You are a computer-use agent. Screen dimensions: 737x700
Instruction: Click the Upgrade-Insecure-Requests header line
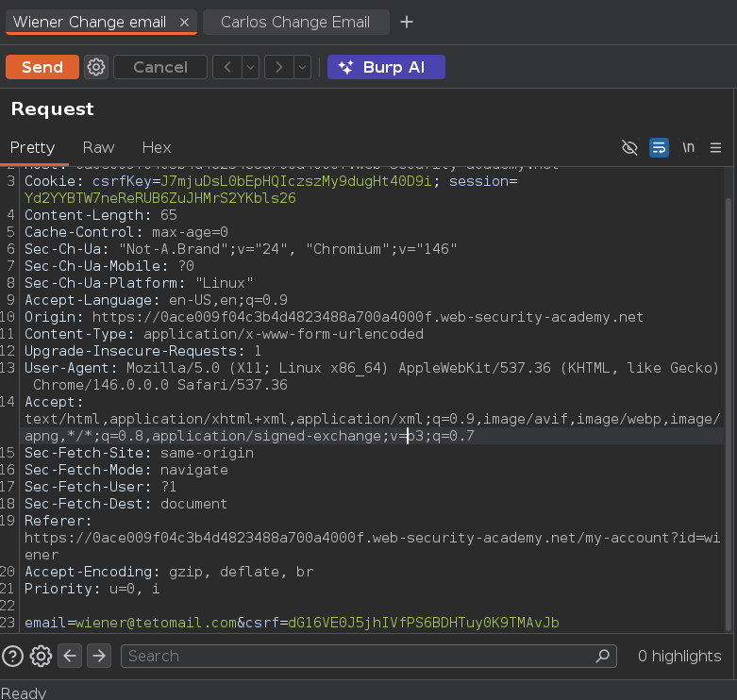[x=142, y=351]
